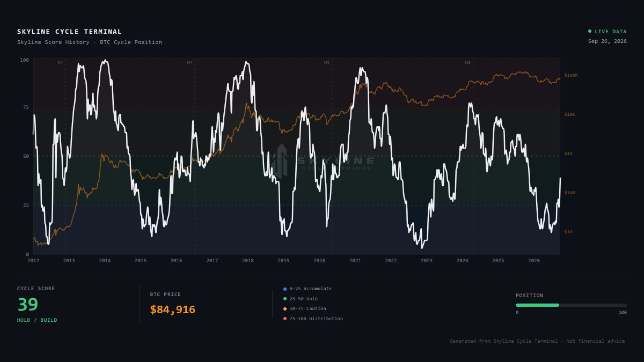Click the 2018 x-axis label
This screenshot has width=644, height=362.
click(248, 261)
